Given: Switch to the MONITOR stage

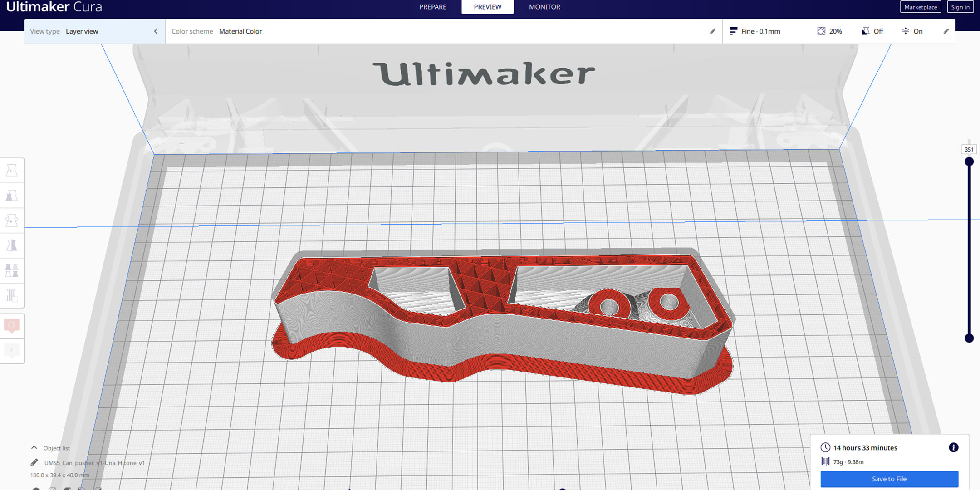Looking at the screenshot, I should pyautogui.click(x=544, y=7).
